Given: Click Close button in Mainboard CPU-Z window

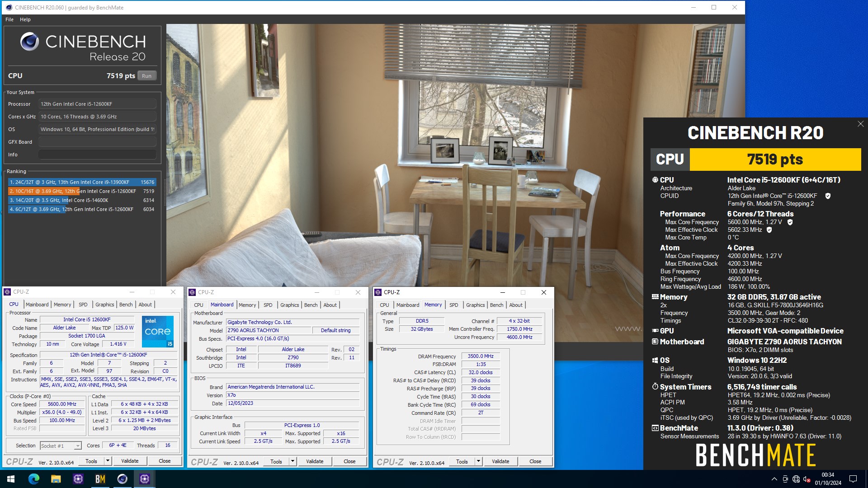Looking at the screenshot, I should [x=349, y=461].
